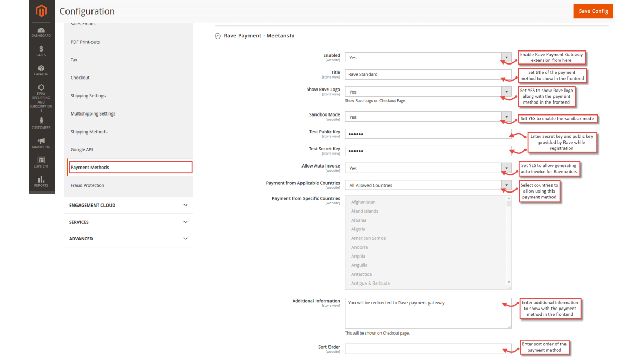Open the Customers sidebar icon
The image size is (644, 359).
pos(42,123)
